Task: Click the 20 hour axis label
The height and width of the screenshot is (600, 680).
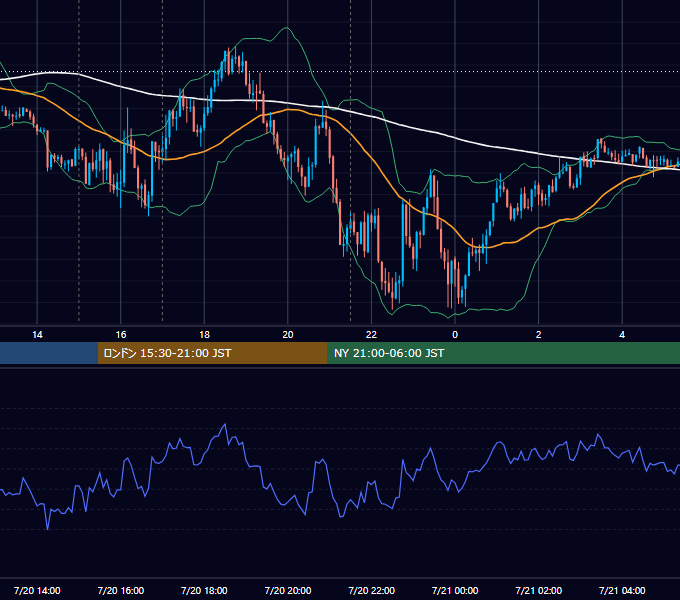Action: tap(288, 335)
